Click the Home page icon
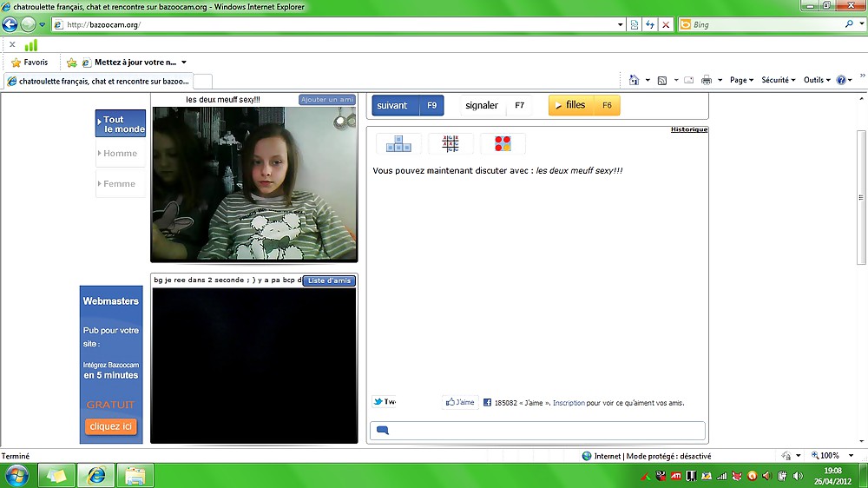 coord(635,80)
